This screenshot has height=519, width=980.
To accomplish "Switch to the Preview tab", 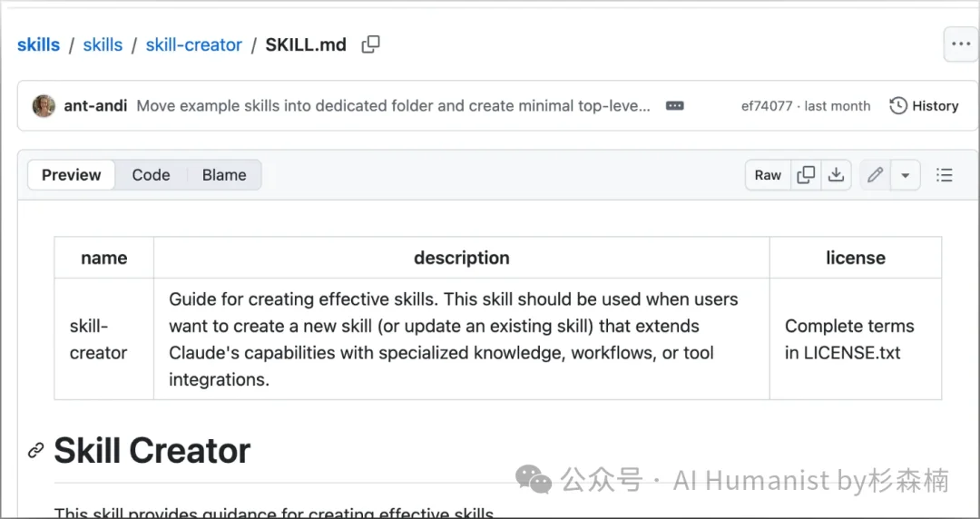I will click(x=72, y=175).
